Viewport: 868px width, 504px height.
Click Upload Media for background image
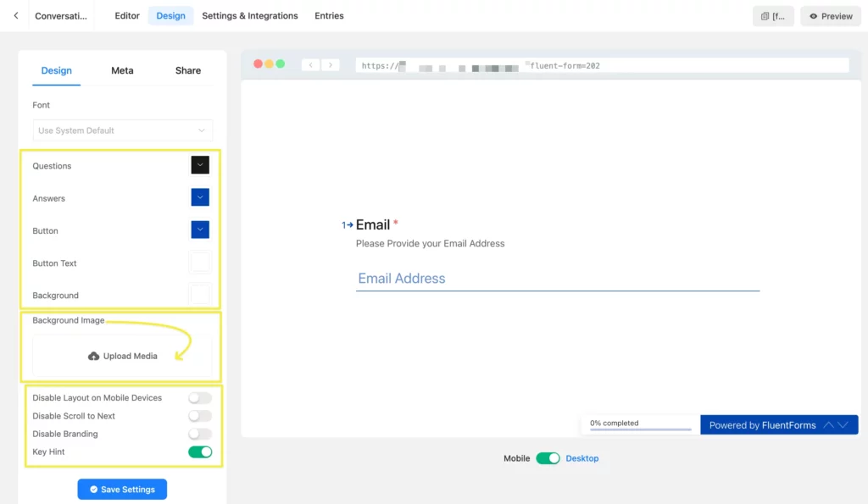point(122,357)
